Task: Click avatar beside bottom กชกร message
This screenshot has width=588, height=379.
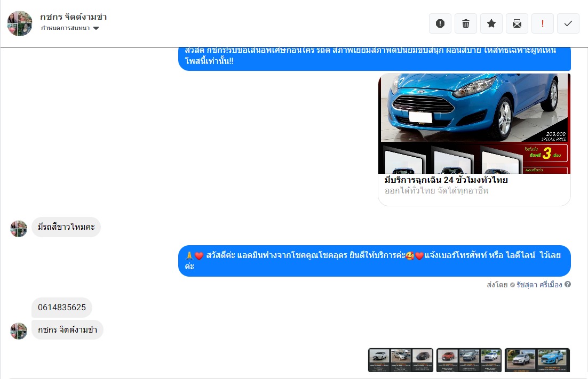Action: (18, 331)
